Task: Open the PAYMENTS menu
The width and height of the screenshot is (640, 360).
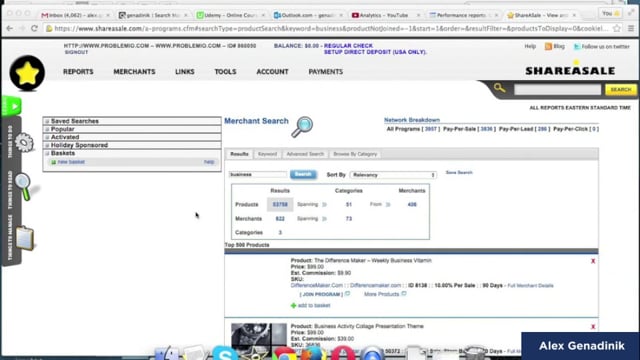Action: pyautogui.click(x=325, y=72)
